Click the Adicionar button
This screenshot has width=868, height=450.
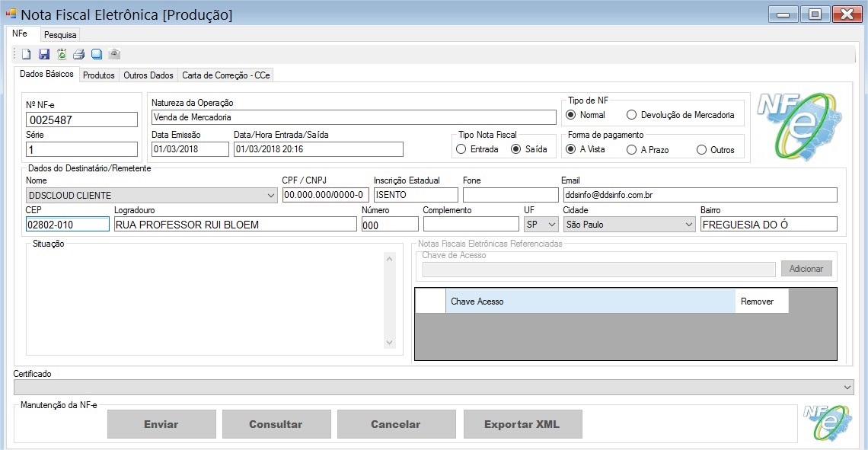[806, 269]
